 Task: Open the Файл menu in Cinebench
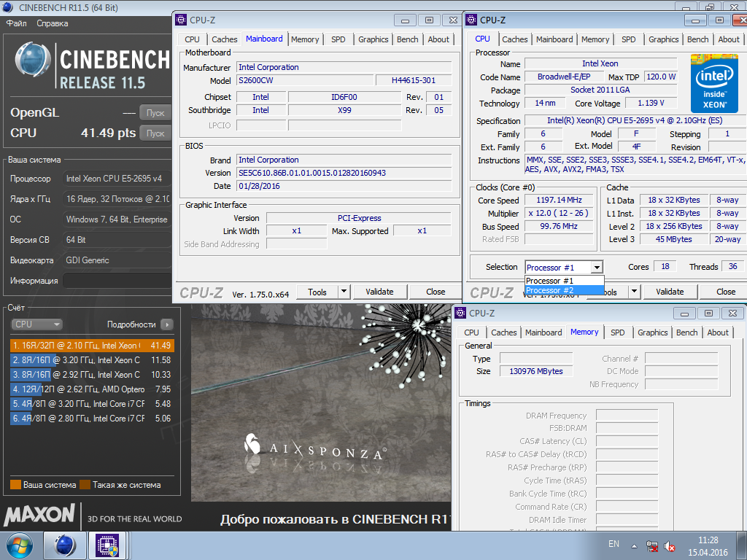(16, 23)
